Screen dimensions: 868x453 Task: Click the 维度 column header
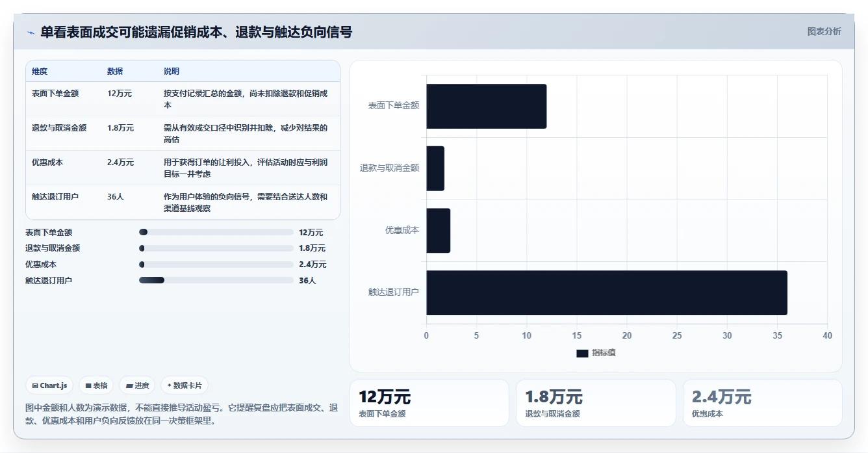(40, 71)
